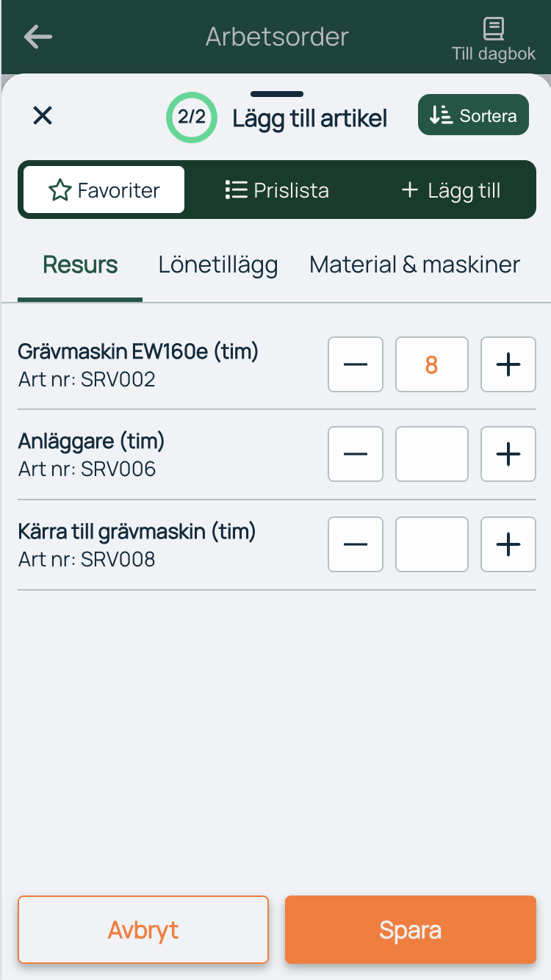Decrease Kärra till grävmaskin hours
551x980 pixels.
click(x=356, y=544)
